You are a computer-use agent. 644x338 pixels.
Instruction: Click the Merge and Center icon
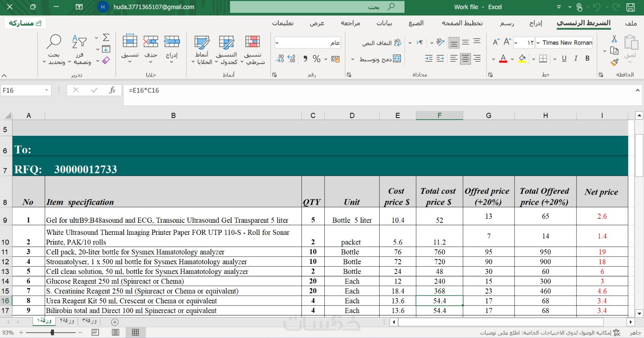397,59
